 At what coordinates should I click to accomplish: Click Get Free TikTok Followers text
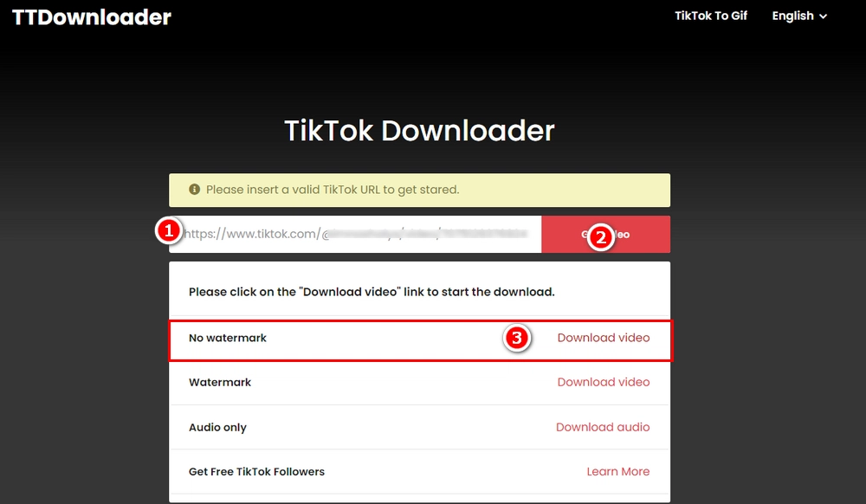257,471
